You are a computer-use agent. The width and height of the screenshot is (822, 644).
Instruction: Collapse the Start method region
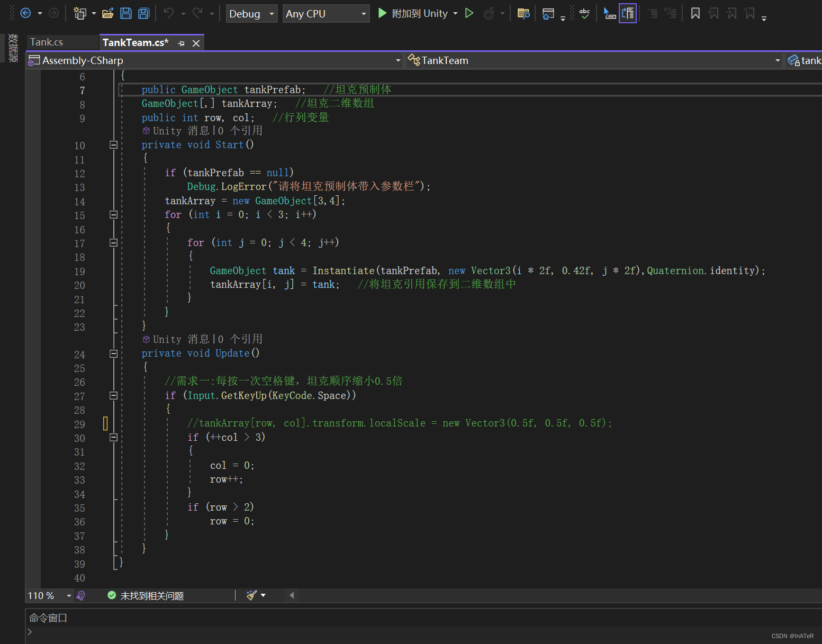click(x=113, y=145)
